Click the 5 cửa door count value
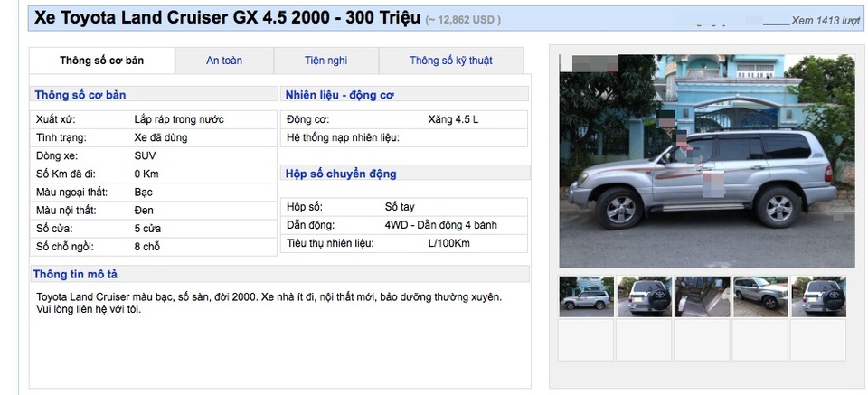The height and width of the screenshot is (395, 868). pyautogui.click(x=147, y=229)
